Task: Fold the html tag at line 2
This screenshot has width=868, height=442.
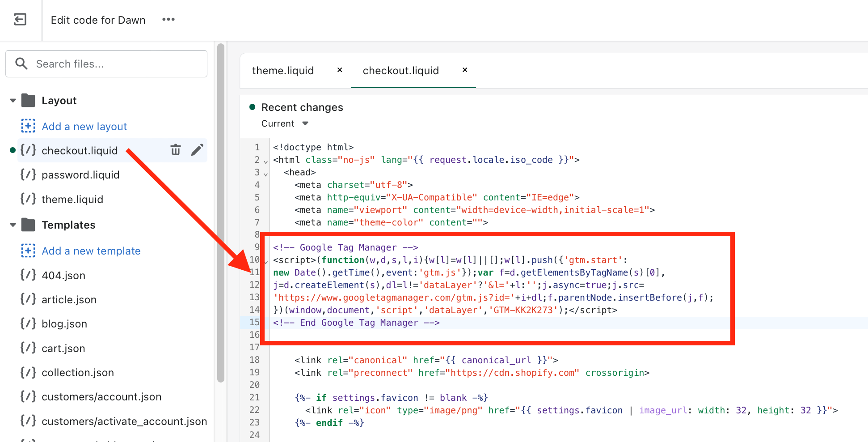Action: tap(266, 161)
